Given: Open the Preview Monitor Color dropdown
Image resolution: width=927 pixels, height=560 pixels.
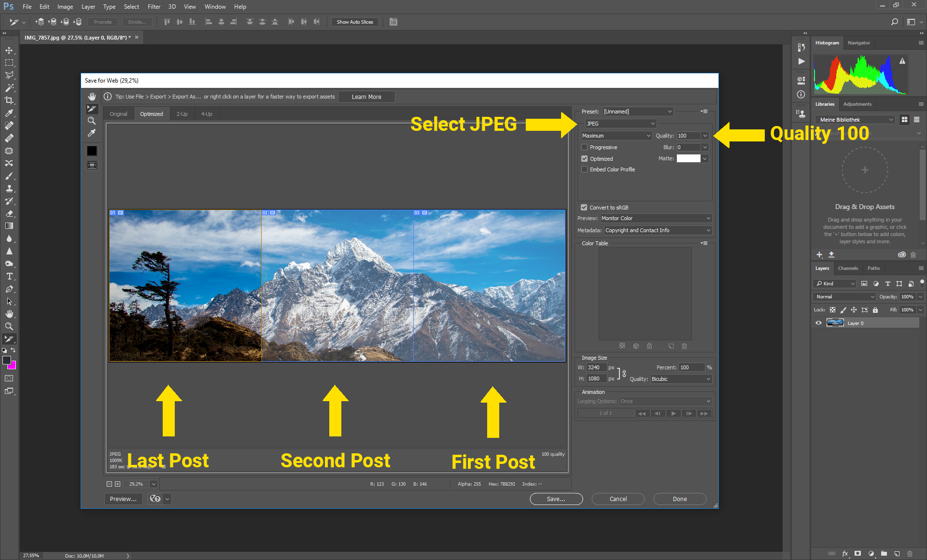Looking at the screenshot, I should tap(656, 218).
